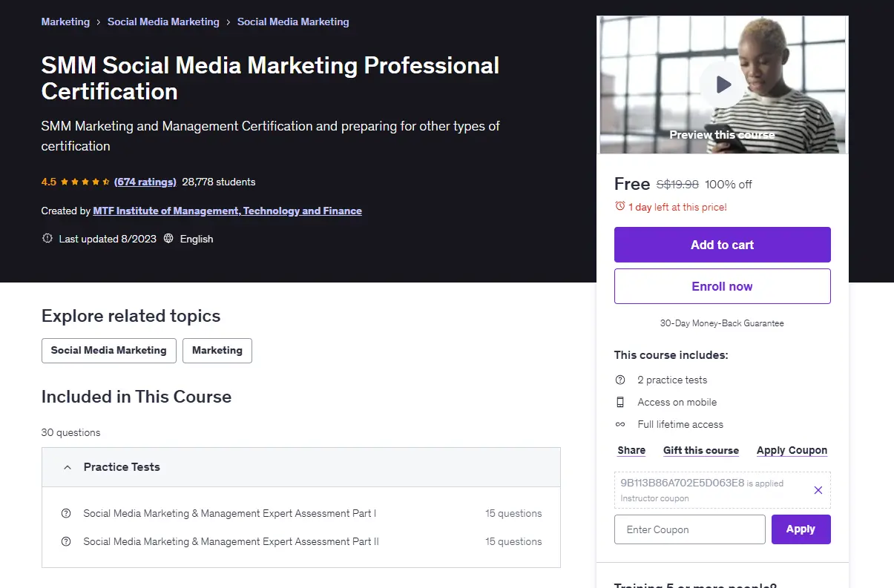Click the mobile phone icon for Access on mobile
The width and height of the screenshot is (894, 588).
[620, 402]
